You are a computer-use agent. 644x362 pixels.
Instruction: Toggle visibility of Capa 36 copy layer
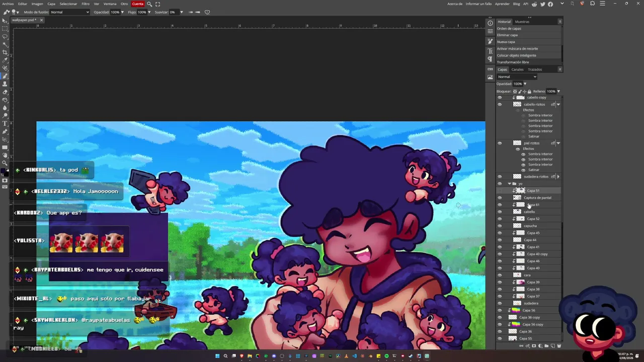coord(500,317)
